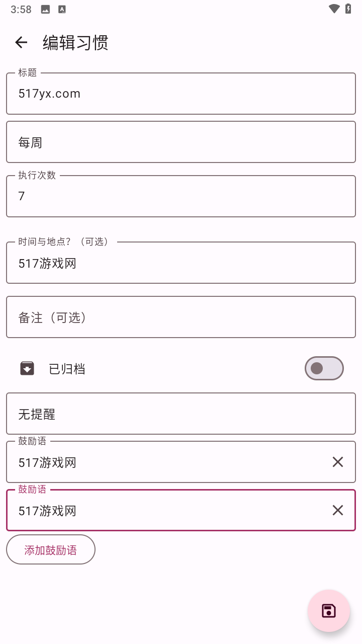Focus the 执行次数 count field
This screenshot has width=362, height=644.
click(181, 196)
